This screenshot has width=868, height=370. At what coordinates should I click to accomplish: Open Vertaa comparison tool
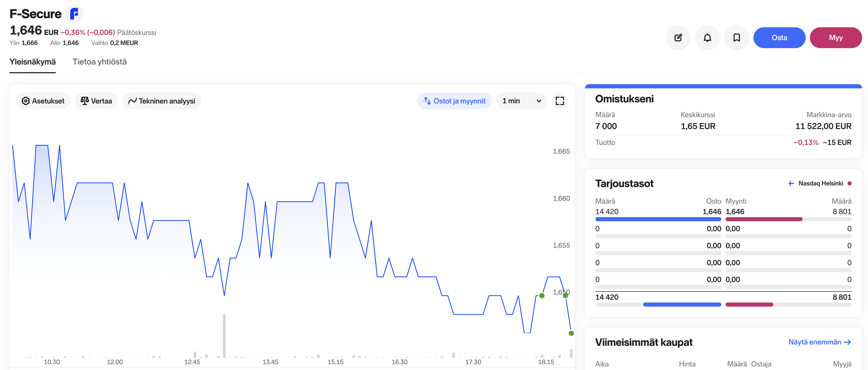click(x=96, y=101)
